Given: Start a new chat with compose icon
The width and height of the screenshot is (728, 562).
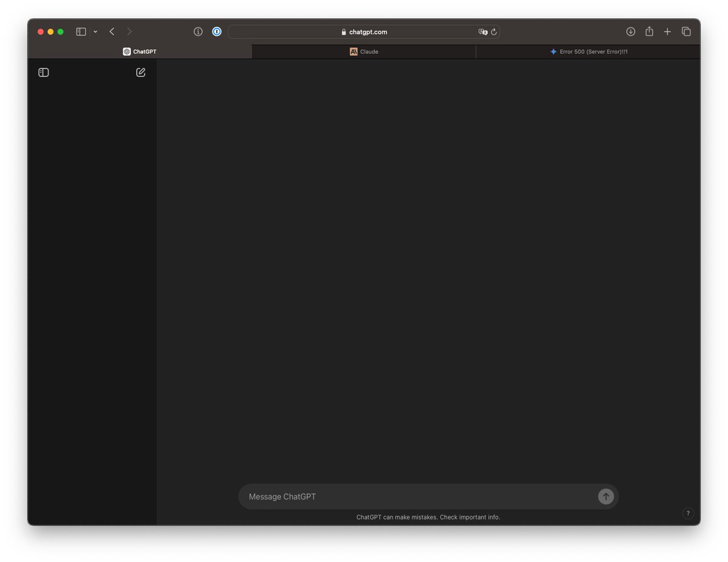Looking at the screenshot, I should click(x=141, y=72).
